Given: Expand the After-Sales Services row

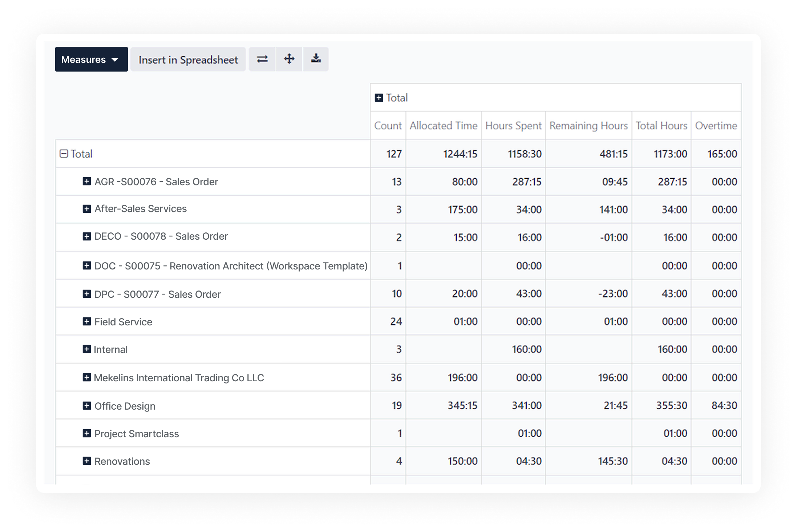Looking at the screenshot, I should click(x=87, y=209).
